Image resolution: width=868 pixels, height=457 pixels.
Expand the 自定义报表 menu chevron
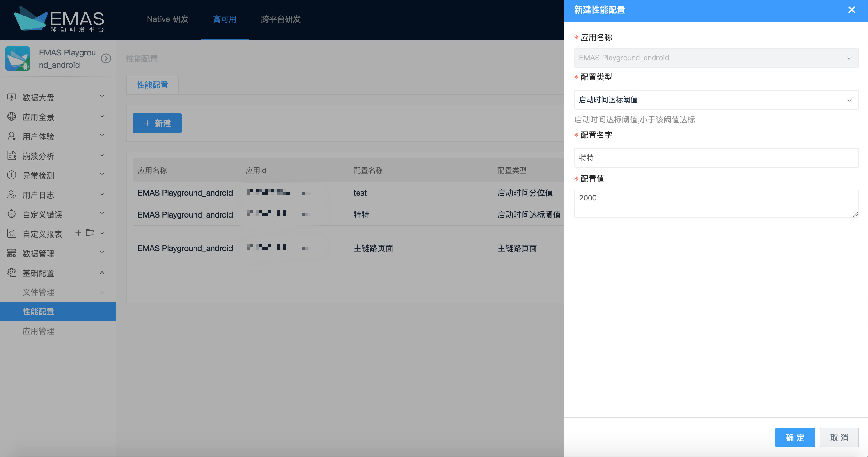pos(102,233)
